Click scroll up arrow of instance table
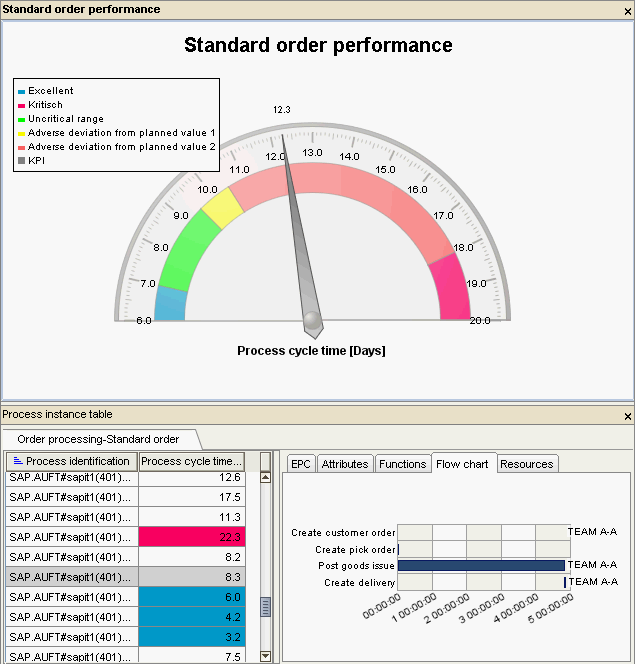 (265, 478)
